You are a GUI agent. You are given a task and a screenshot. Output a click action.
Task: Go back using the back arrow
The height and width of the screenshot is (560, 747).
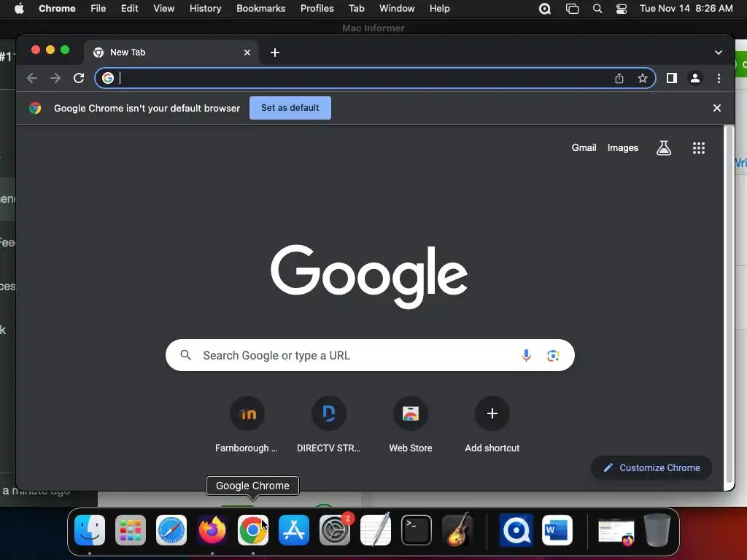pyautogui.click(x=32, y=78)
